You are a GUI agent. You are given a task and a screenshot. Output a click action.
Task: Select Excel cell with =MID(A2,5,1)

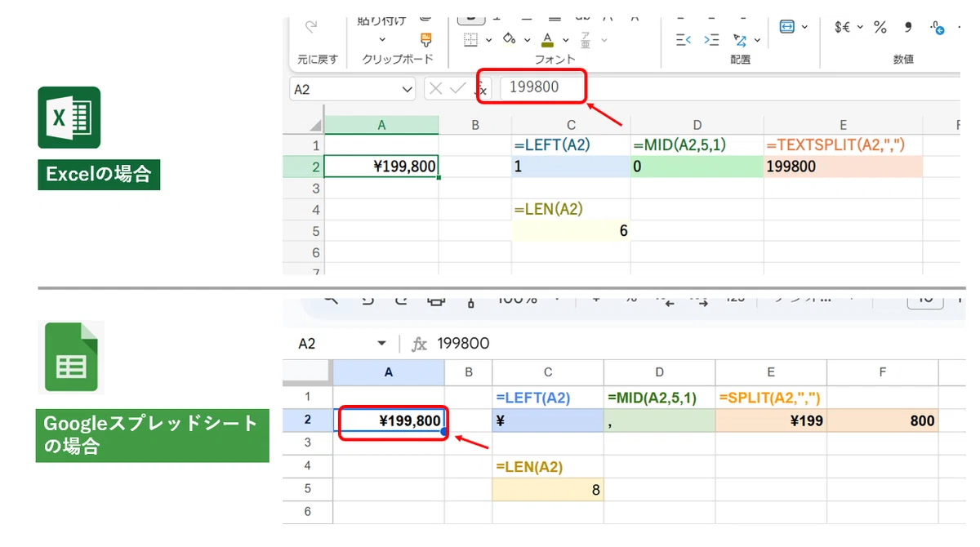(697, 145)
